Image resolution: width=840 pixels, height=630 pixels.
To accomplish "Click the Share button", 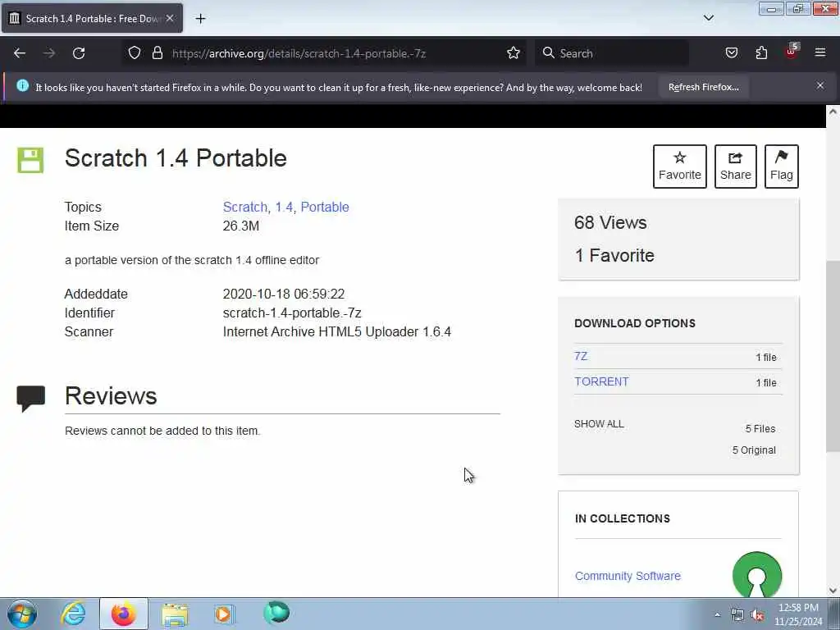I will coord(735,166).
